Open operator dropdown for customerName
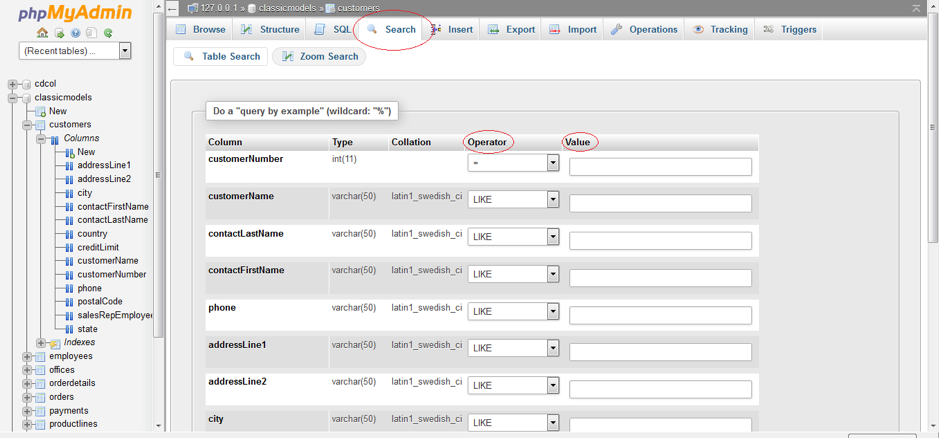Viewport: 939px width, 438px height. (552, 200)
